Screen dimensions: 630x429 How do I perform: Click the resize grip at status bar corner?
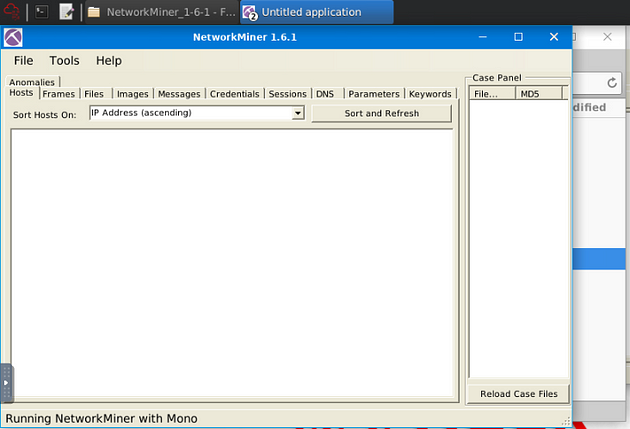(x=566, y=422)
